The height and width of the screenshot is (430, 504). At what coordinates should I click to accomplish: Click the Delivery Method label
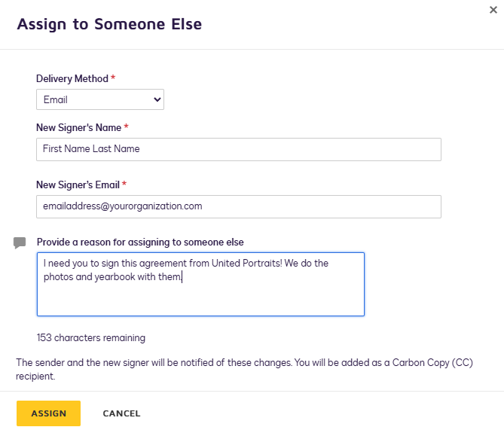(x=72, y=78)
